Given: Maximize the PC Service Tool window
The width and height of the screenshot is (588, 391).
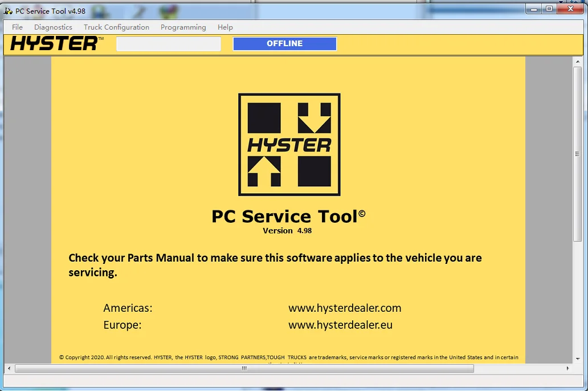Looking at the screenshot, I should click(x=549, y=9).
